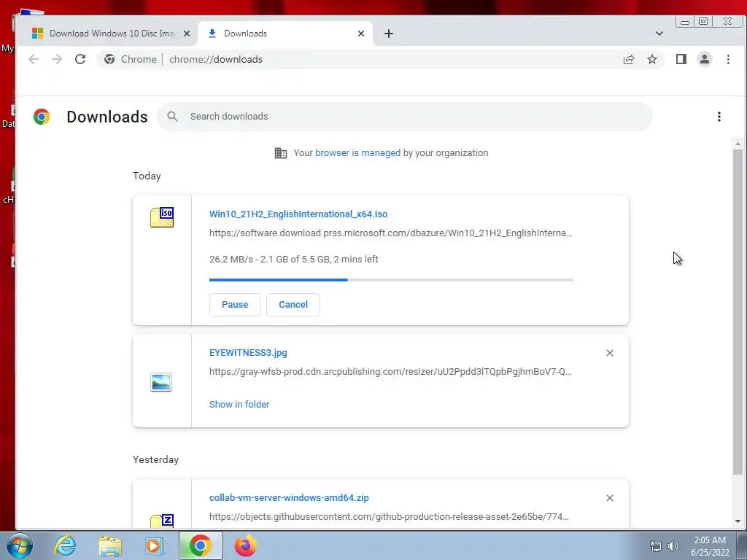Launch Firefox from the taskbar
This screenshot has height=560, width=747.
[245, 545]
